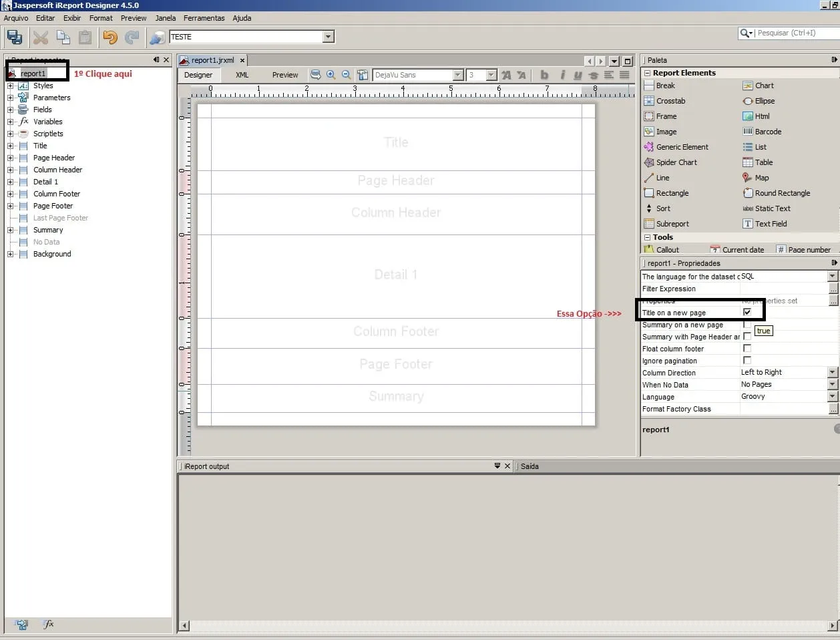Check the Summary on a new page checkbox
The height and width of the screenshot is (640, 840).
747,325
